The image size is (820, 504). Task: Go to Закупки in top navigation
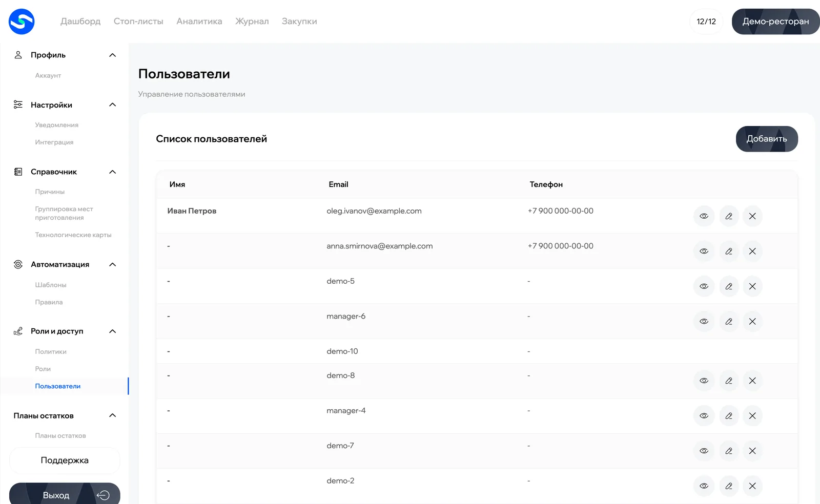pos(299,22)
